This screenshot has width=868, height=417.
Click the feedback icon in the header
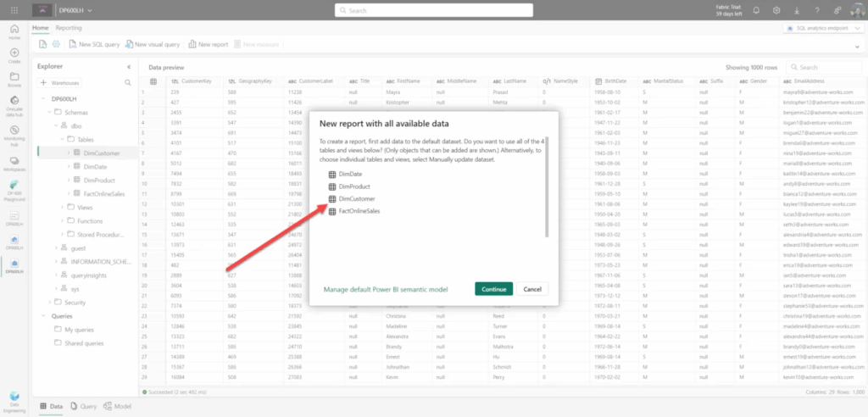(837, 10)
